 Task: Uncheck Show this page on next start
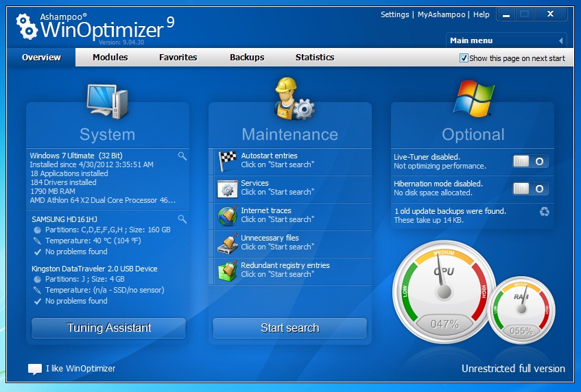(x=464, y=58)
